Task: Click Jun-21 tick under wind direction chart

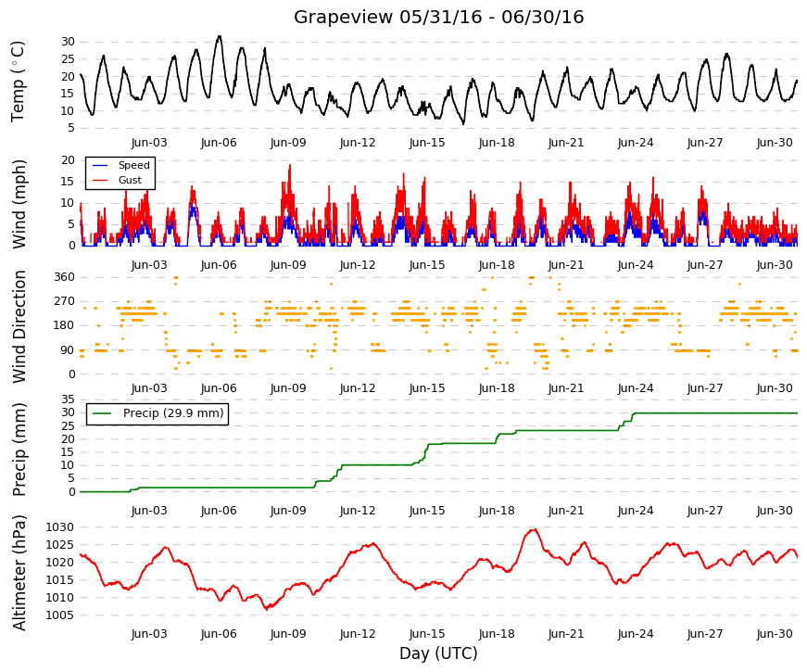Action: [566, 388]
